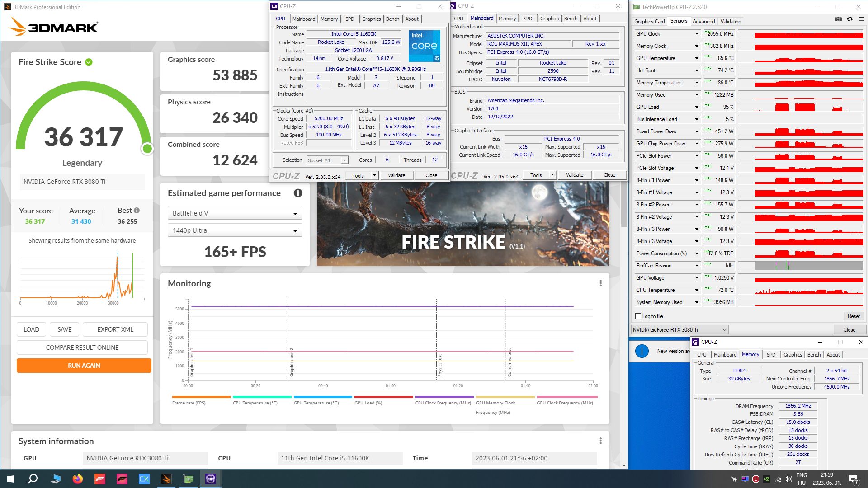
Task: Click the info icon next to Best score
Action: [137, 211]
